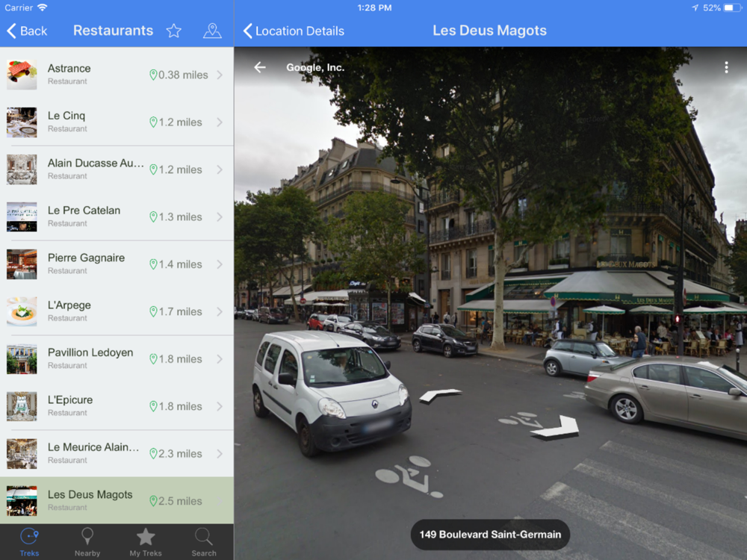The image size is (747, 560).
Task: Tap the 2.3 miles distance text
Action: [180, 454]
